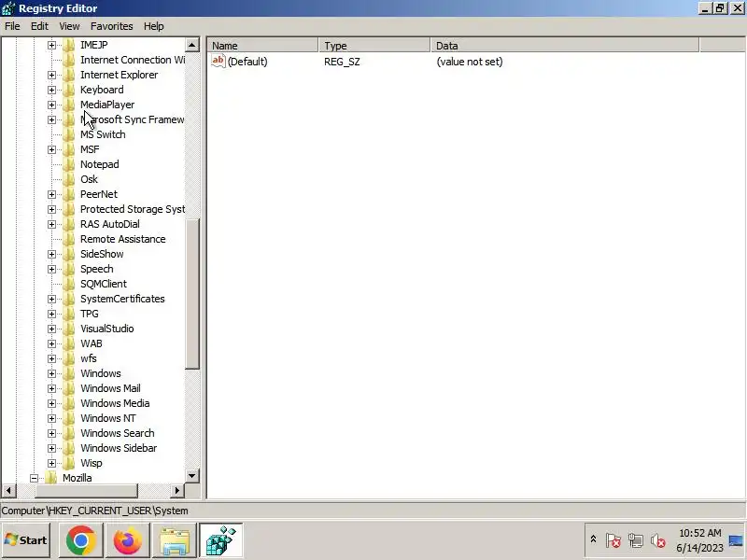Screen dimensions: 747x560
Task: Click the SideShow folder icon
Action: coord(69,254)
